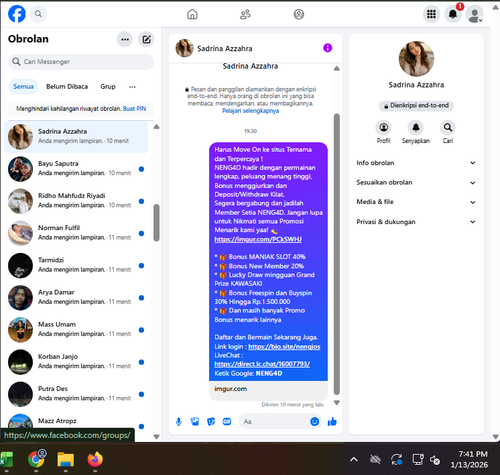Click the Sadrina Azzahra name in chat header

(225, 49)
